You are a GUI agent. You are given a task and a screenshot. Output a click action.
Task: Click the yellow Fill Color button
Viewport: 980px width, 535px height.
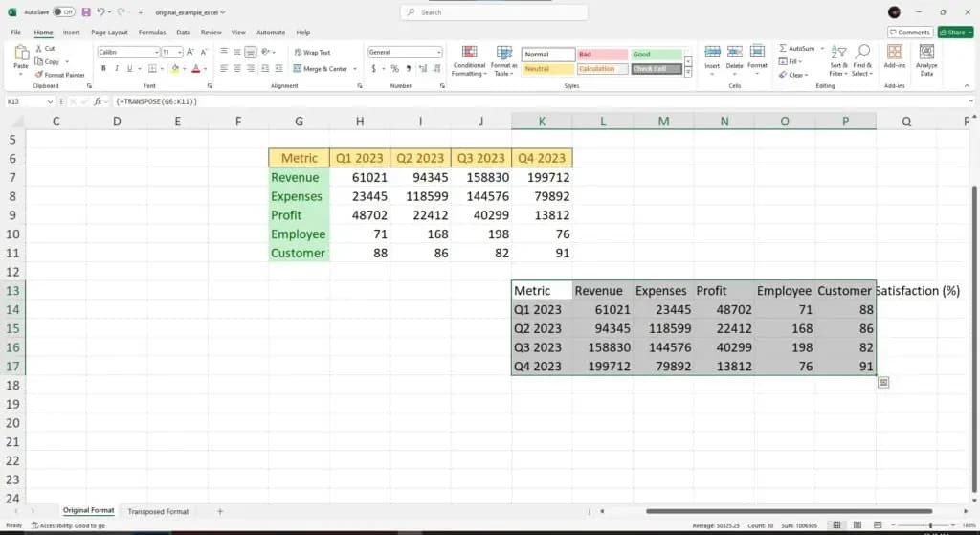click(x=175, y=68)
